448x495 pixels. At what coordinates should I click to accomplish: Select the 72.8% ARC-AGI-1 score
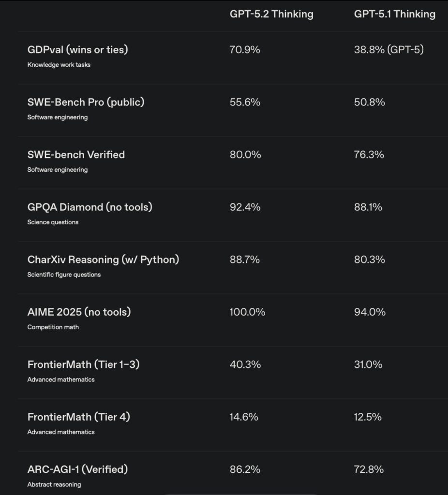click(369, 469)
